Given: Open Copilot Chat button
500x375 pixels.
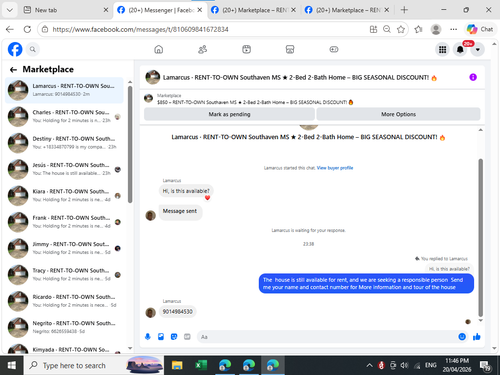Looking at the screenshot, I should pos(480,29).
